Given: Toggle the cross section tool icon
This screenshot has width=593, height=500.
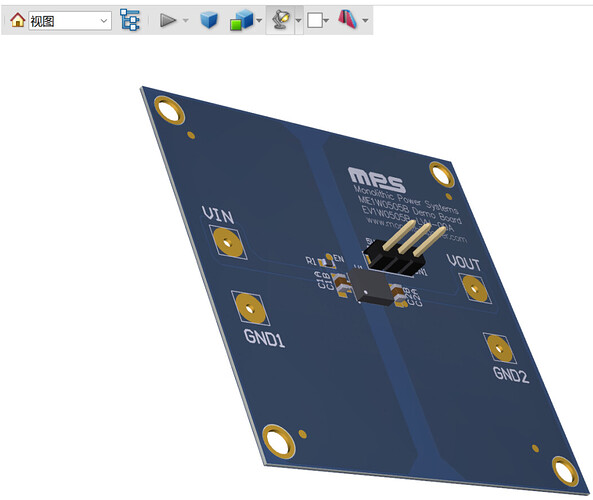Looking at the screenshot, I should click(x=347, y=20).
